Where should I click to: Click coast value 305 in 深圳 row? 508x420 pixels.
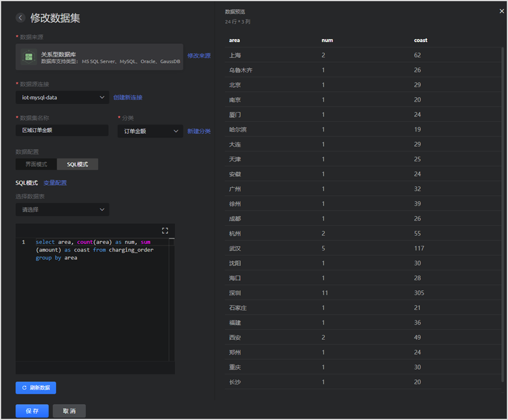coord(419,293)
